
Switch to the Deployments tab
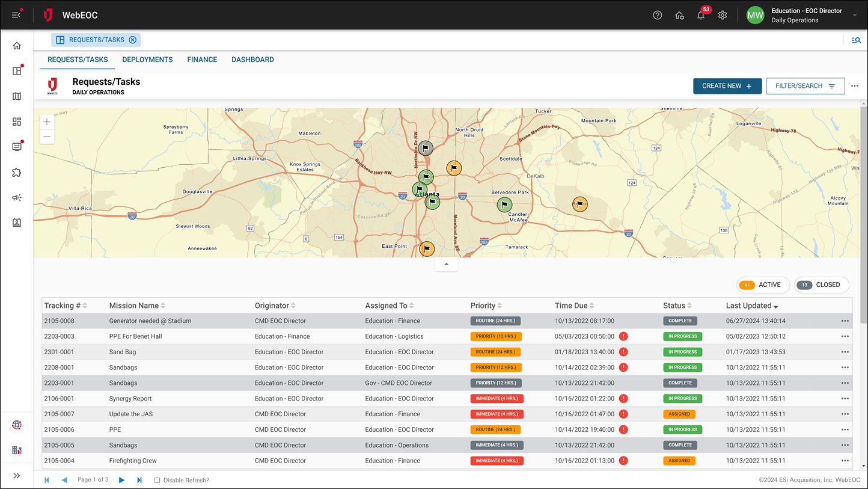point(147,60)
